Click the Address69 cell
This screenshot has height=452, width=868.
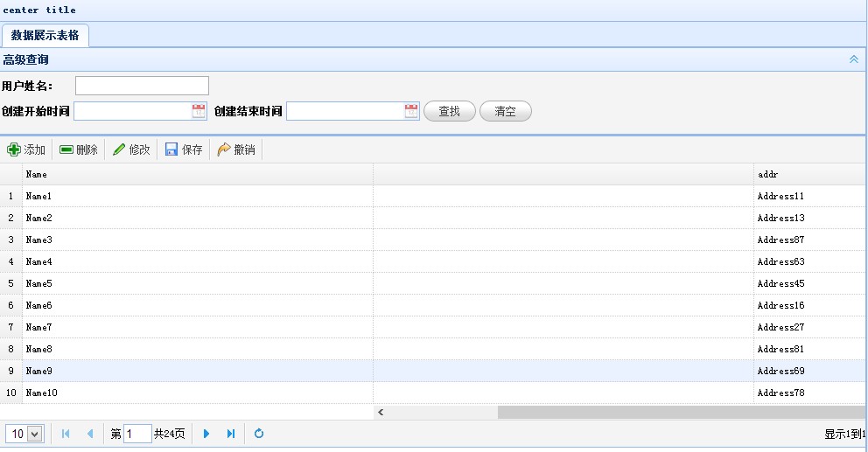(x=810, y=371)
